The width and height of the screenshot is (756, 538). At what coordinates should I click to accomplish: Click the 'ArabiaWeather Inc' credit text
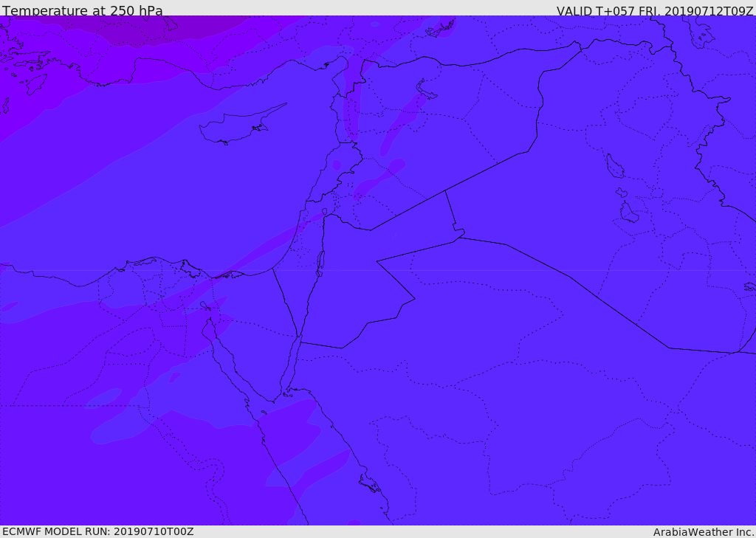pyautogui.click(x=703, y=532)
